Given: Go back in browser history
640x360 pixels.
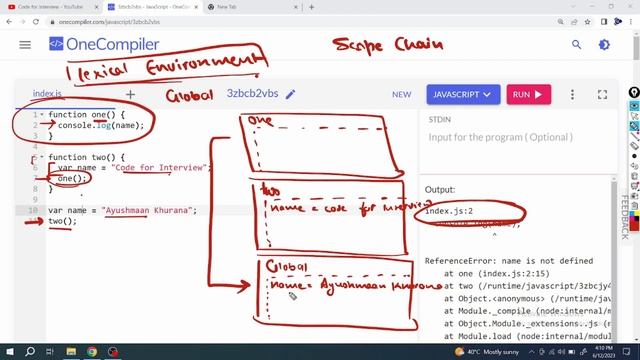Looking at the screenshot, I should click(x=9, y=22).
